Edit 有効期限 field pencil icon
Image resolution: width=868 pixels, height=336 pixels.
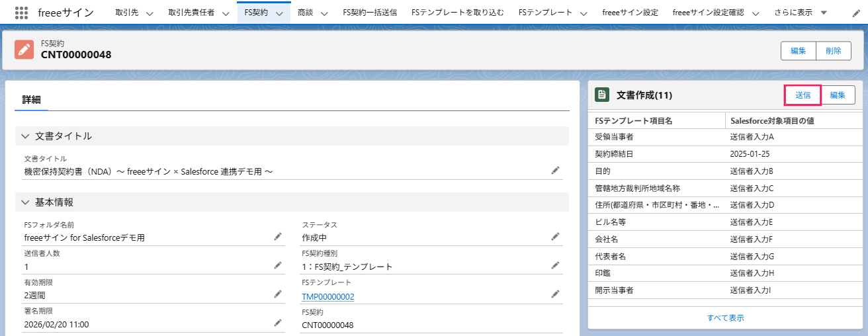point(278,294)
